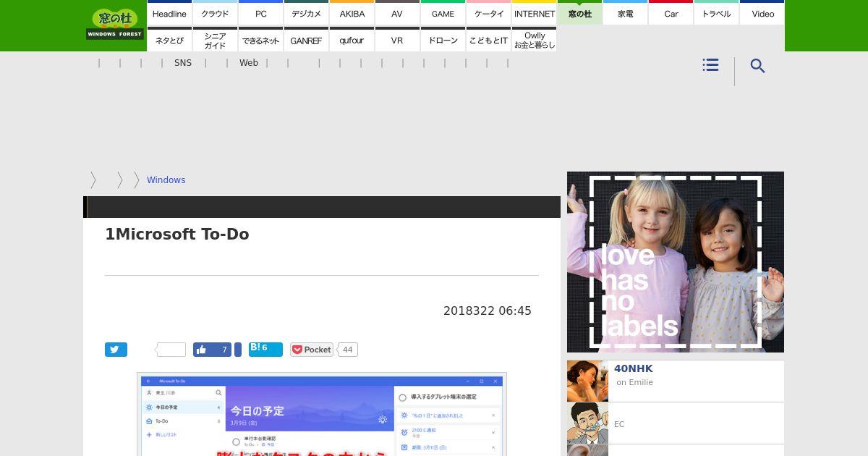Open the qufour link
This screenshot has width=868, height=456.
click(x=352, y=40)
